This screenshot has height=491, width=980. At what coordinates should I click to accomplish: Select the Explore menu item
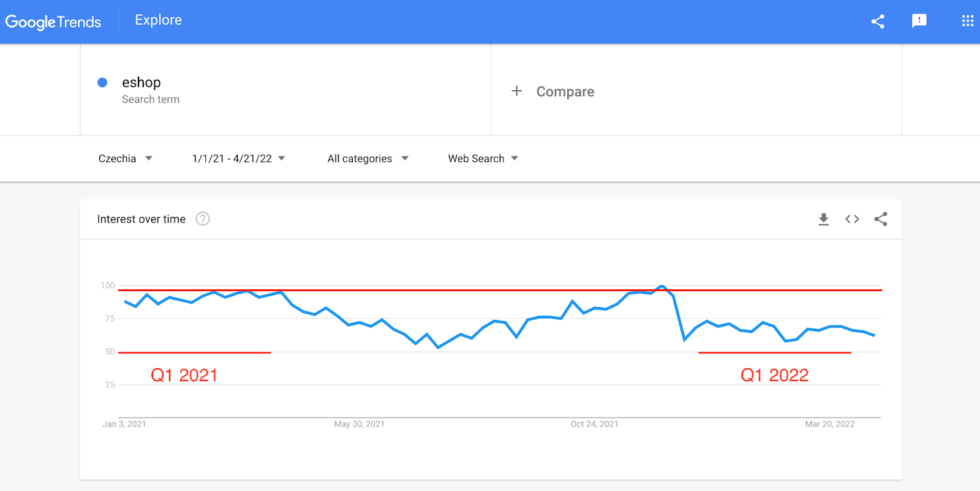[x=157, y=20]
